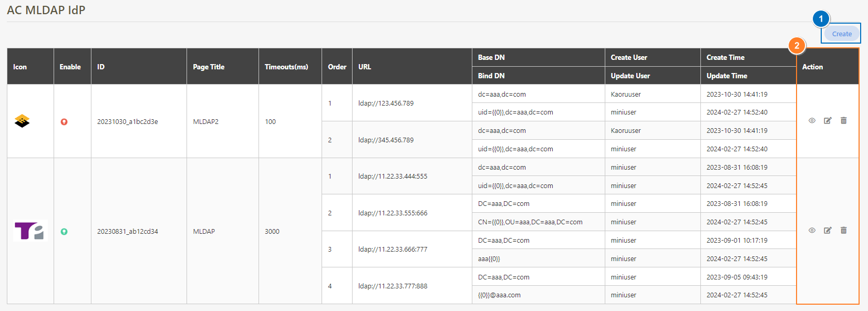Click the Order column header
This screenshot has width=868, height=311.
tap(337, 67)
